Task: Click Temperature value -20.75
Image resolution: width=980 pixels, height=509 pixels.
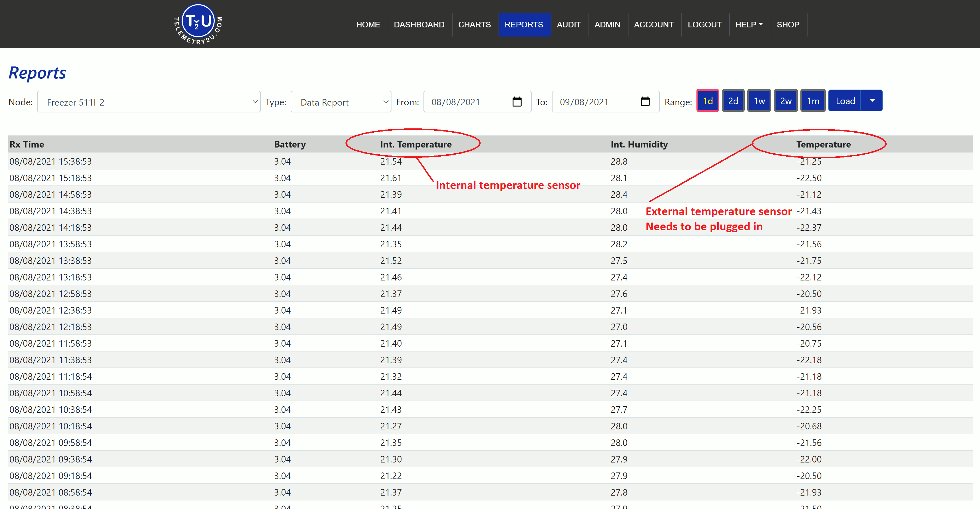Action: [x=809, y=344]
